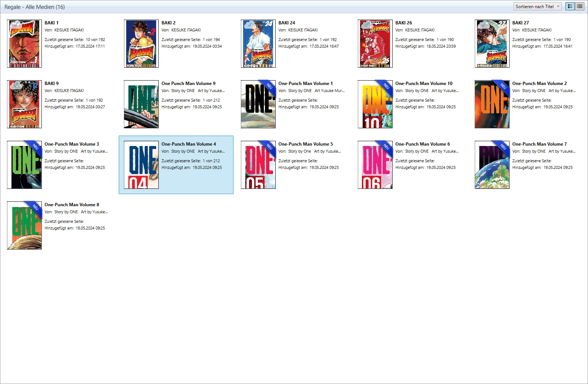Viewport: 588px width, 384px height.
Task: Click 'Story by One' under One-Punch Man Volume 5
Action: pyautogui.click(x=300, y=151)
